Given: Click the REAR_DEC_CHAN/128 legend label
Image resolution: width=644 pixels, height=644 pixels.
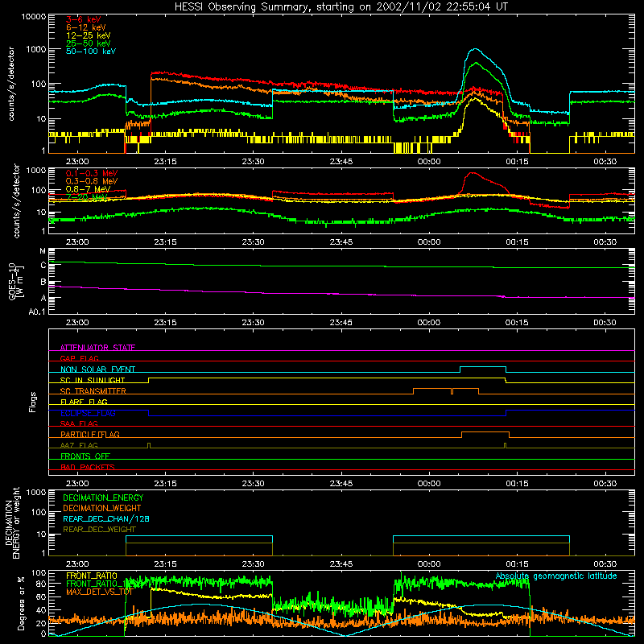Looking at the screenshot, I should (x=106, y=518).
